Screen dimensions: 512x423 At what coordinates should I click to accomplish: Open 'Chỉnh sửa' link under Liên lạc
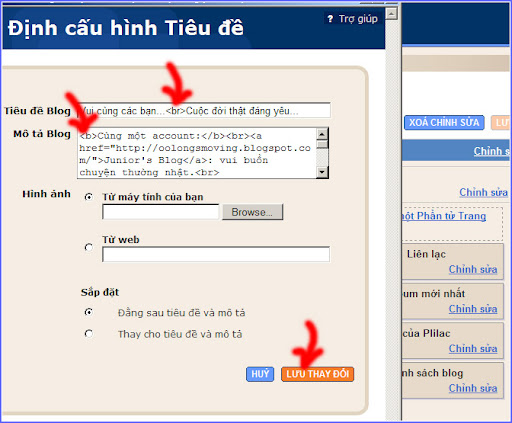(473, 269)
